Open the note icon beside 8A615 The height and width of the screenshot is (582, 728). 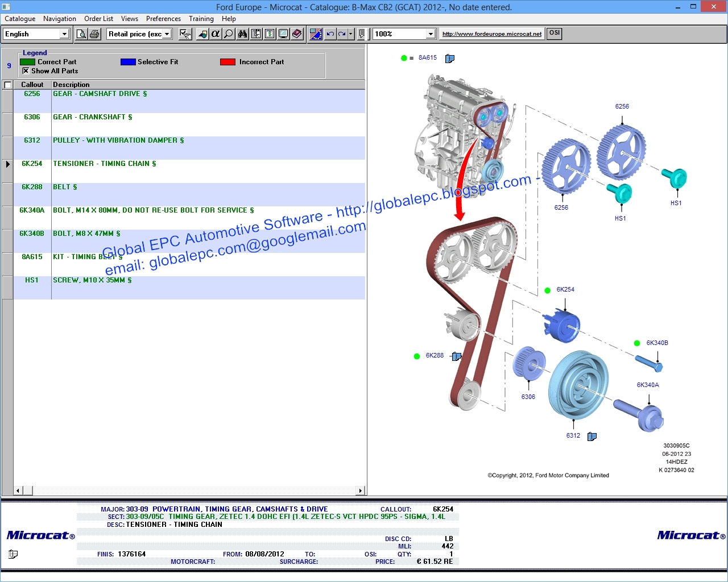tap(450, 58)
